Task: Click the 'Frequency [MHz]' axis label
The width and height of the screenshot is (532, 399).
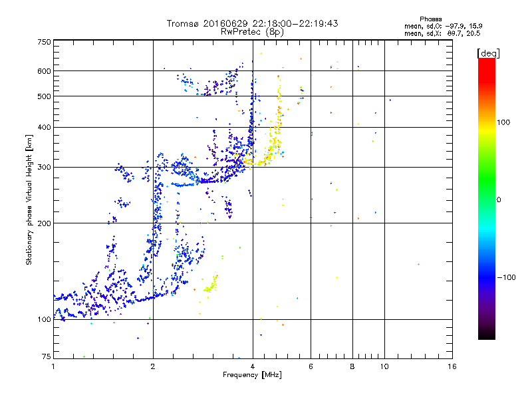Action: point(252,375)
